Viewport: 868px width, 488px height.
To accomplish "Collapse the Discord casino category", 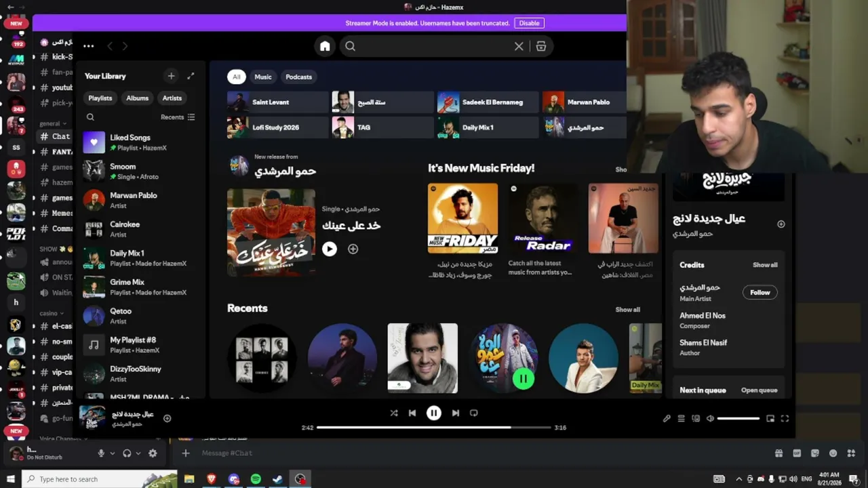I will pyautogui.click(x=52, y=313).
